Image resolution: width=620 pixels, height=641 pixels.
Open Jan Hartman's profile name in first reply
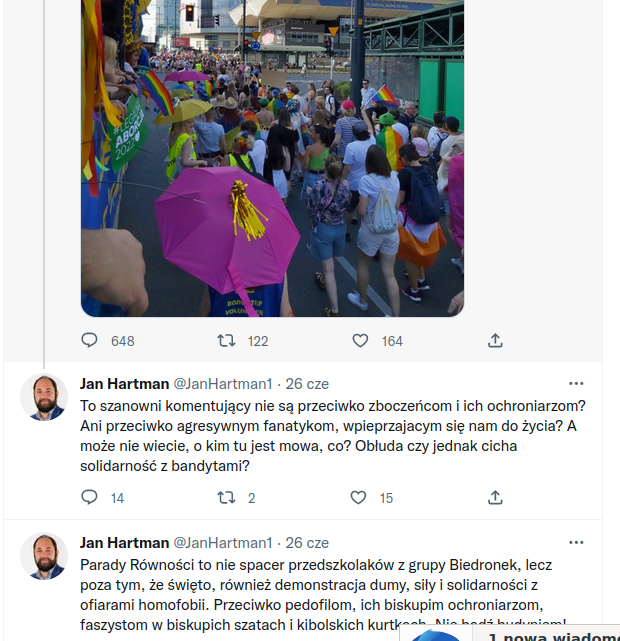124,383
